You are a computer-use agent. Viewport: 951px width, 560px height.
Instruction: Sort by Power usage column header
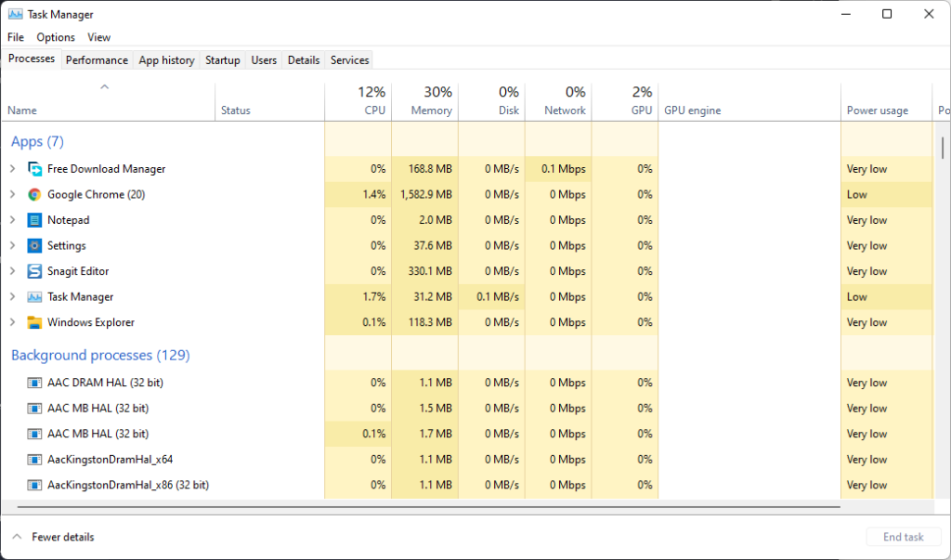pyautogui.click(x=887, y=102)
